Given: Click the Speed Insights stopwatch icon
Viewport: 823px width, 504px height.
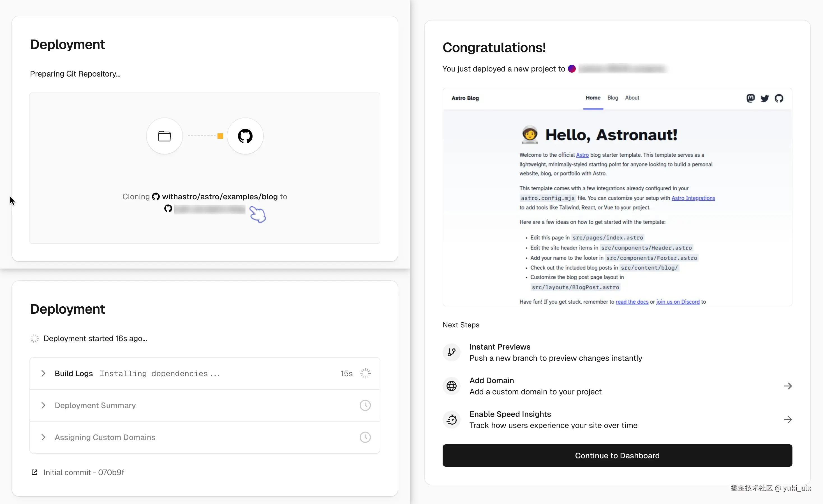Looking at the screenshot, I should coord(452,420).
